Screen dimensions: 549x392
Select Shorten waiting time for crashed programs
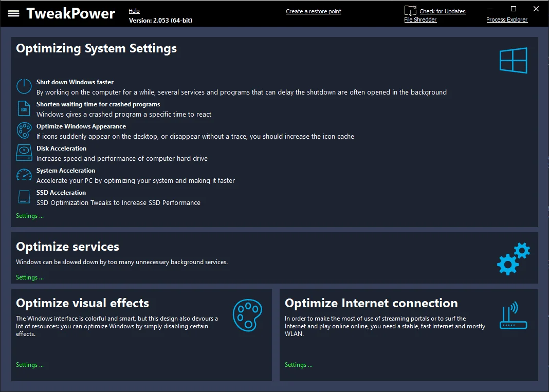pos(98,104)
